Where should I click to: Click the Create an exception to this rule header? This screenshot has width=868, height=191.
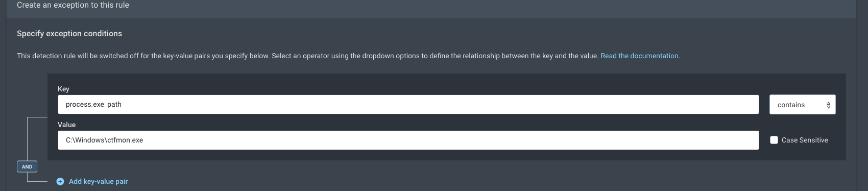(x=73, y=5)
